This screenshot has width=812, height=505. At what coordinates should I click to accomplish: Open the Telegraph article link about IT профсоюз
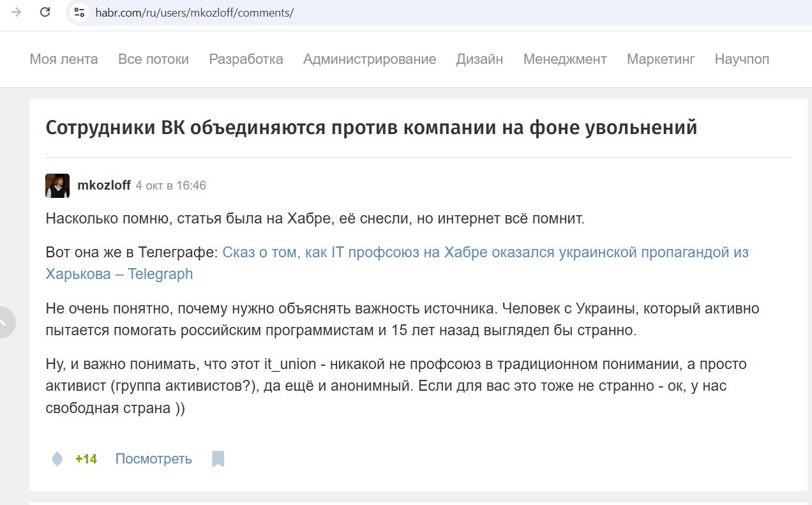pyautogui.click(x=397, y=263)
